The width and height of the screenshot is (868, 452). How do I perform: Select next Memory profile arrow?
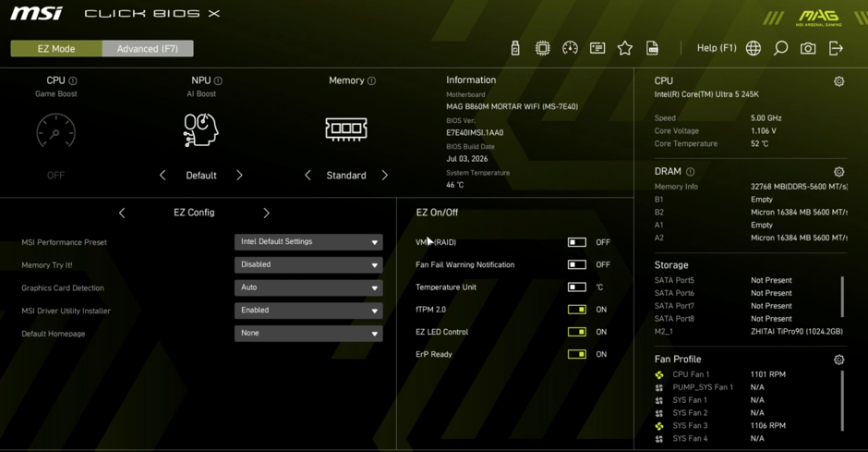click(x=385, y=175)
